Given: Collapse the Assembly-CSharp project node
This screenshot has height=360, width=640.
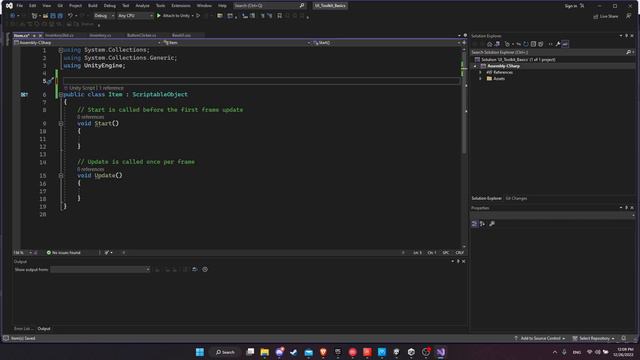Looking at the screenshot, I should pos(475,66).
